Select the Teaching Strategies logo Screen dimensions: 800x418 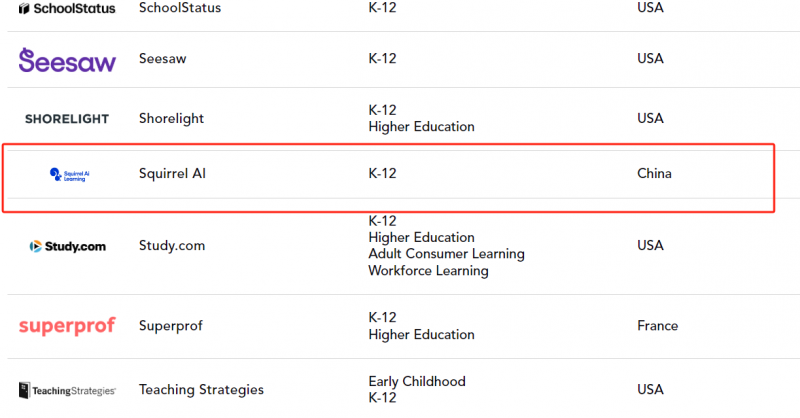(67, 390)
